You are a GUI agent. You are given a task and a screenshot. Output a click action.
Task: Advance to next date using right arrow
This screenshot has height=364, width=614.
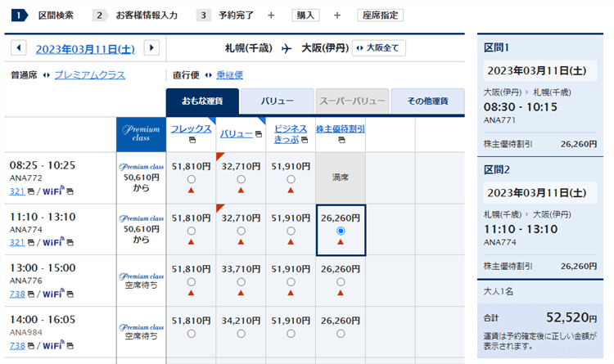(x=151, y=48)
